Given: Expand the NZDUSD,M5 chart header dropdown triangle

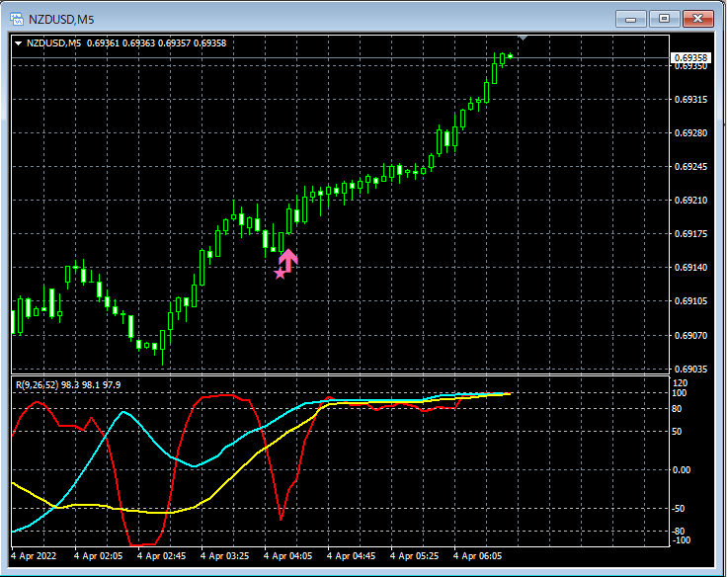Looking at the screenshot, I should (18, 43).
